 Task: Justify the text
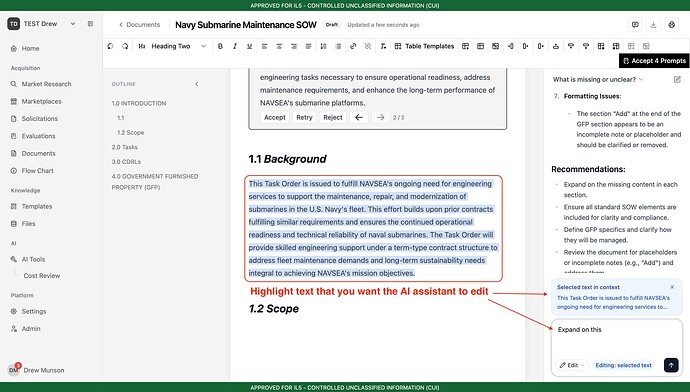click(x=308, y=46)
